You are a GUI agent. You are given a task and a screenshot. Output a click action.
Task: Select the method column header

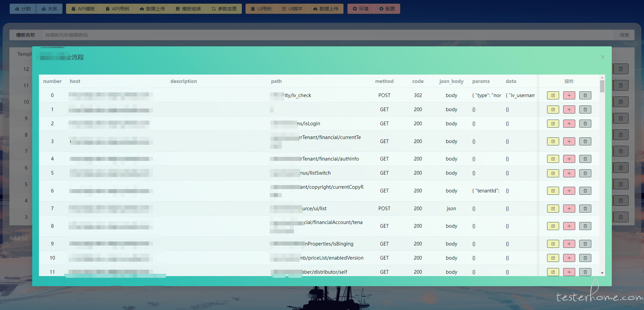point(384,81)
